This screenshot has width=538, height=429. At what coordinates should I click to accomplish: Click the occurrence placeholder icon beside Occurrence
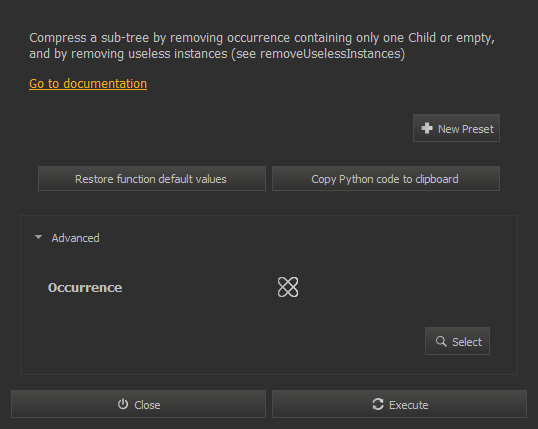288,287
